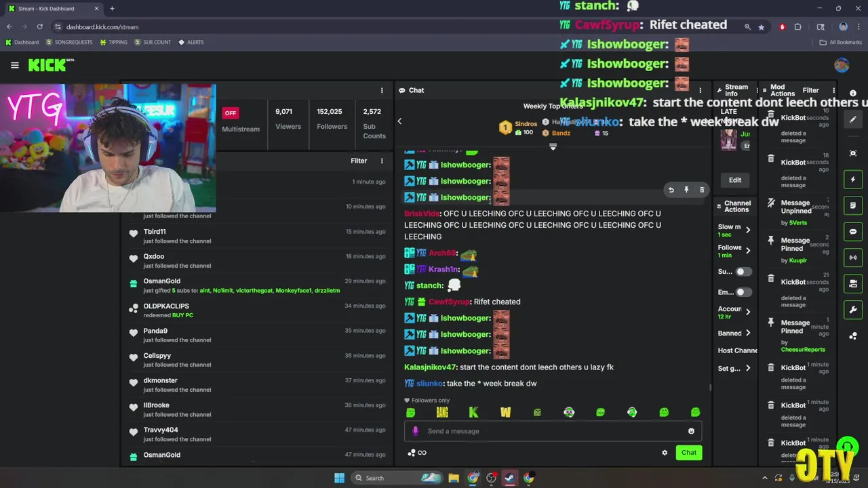Screen dimensions: 868x488
Task: Toggle the Su... subscribers mode switch
Action: point(743,272)
